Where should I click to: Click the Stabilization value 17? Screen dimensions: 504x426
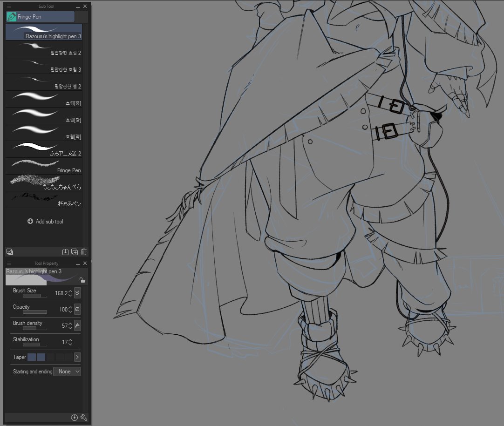pos(65,342)
